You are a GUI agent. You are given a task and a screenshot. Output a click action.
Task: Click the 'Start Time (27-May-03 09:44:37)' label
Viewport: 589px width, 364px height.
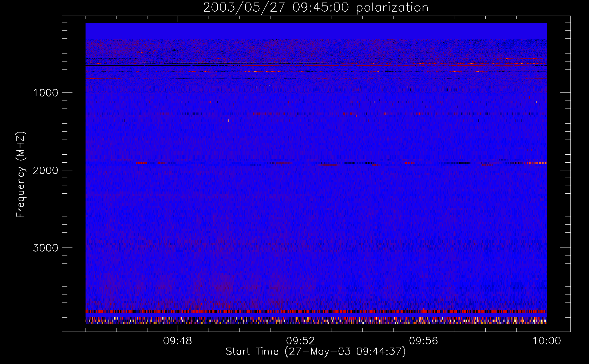[316, 352]
